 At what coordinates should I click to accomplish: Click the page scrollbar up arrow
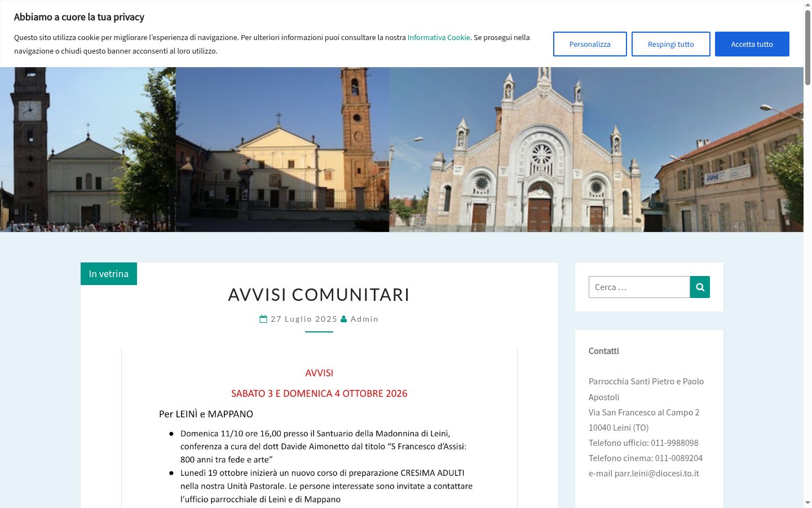tap(807, 5)
